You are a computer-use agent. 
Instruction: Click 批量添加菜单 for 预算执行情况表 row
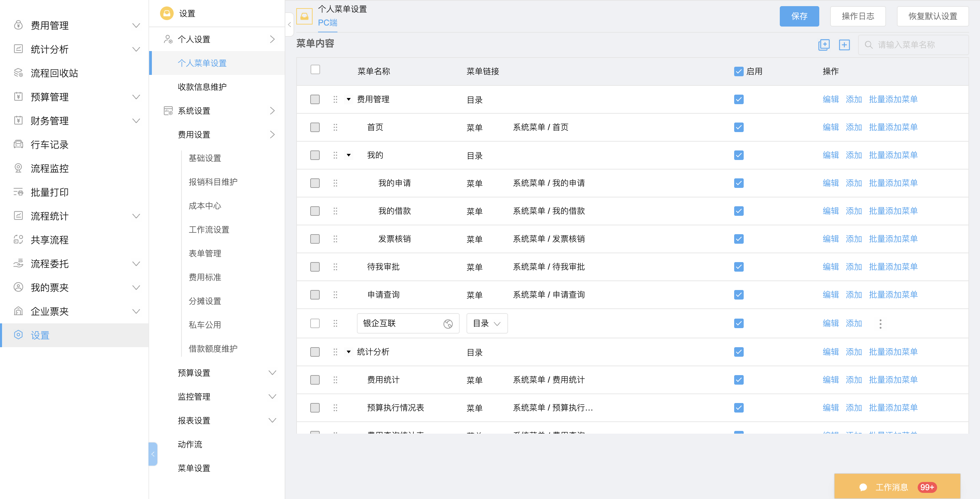pos(893,407)
